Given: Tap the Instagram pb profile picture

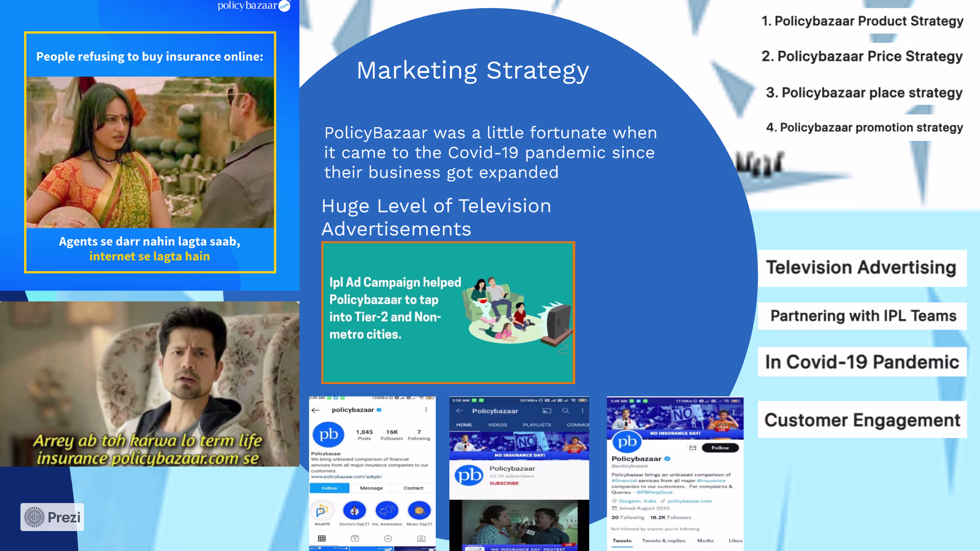Looking at the screenshot, I should [x=328, y=435].
